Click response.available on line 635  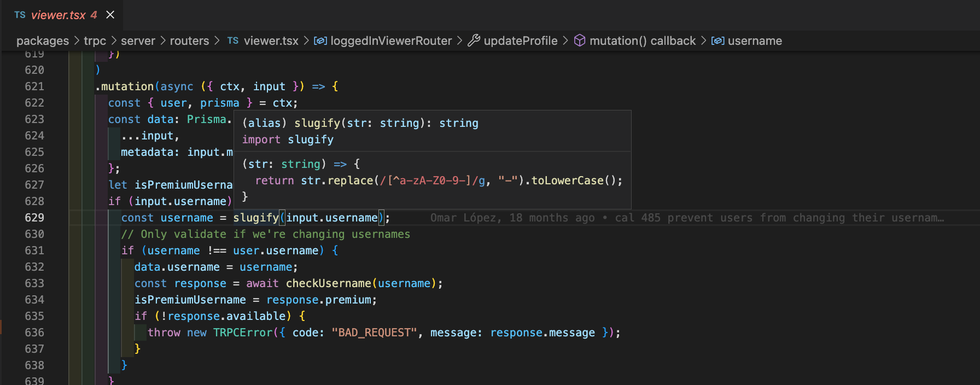pyautogui.click(x=226, y=316)
